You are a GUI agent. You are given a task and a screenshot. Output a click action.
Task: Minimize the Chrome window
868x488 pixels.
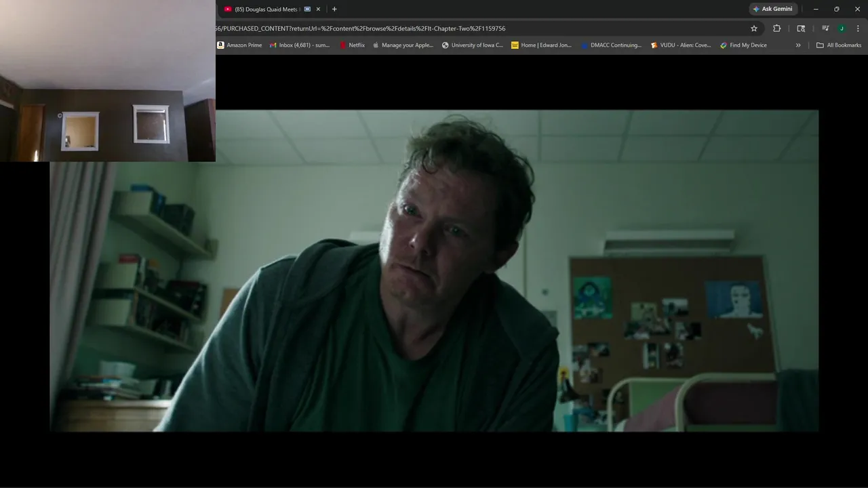[816, 9]
